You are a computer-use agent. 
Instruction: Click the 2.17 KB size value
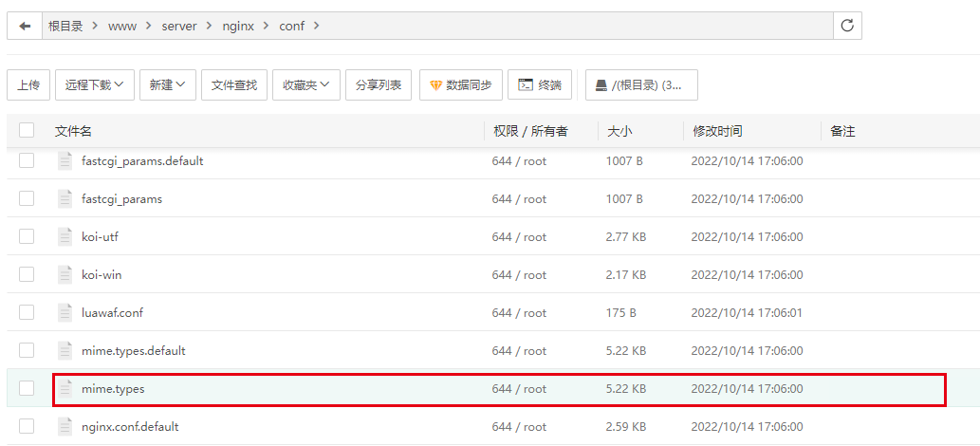pos(626,274)
